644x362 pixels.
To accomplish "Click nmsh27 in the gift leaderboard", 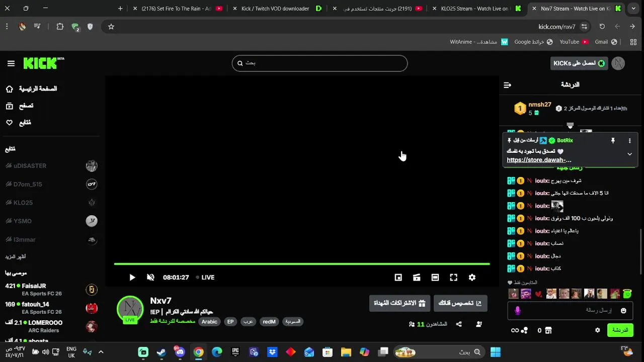I will point(540,105).
